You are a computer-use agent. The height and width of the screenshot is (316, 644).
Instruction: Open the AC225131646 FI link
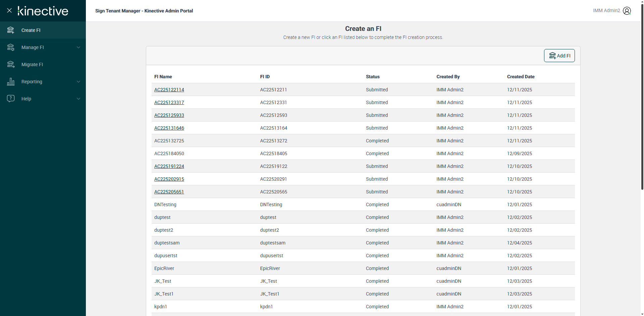(x=169, y=128)
